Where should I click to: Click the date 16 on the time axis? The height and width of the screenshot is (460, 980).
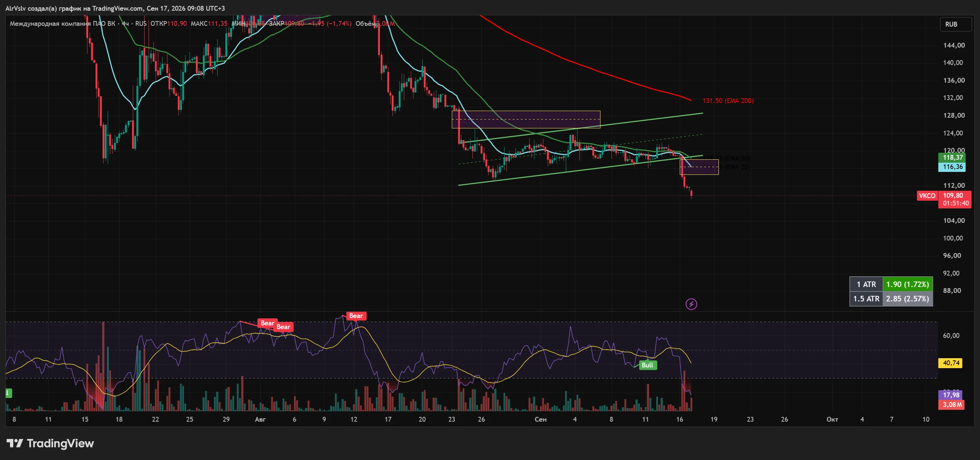[x=679, y=419]
